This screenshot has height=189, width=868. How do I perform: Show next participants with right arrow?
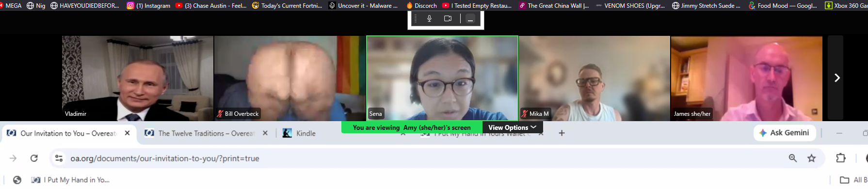pyautogui.click(x=836, y=78)
